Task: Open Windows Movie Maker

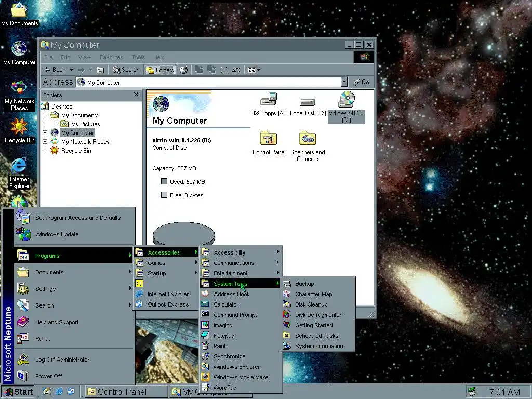Action: click(241, 377)
